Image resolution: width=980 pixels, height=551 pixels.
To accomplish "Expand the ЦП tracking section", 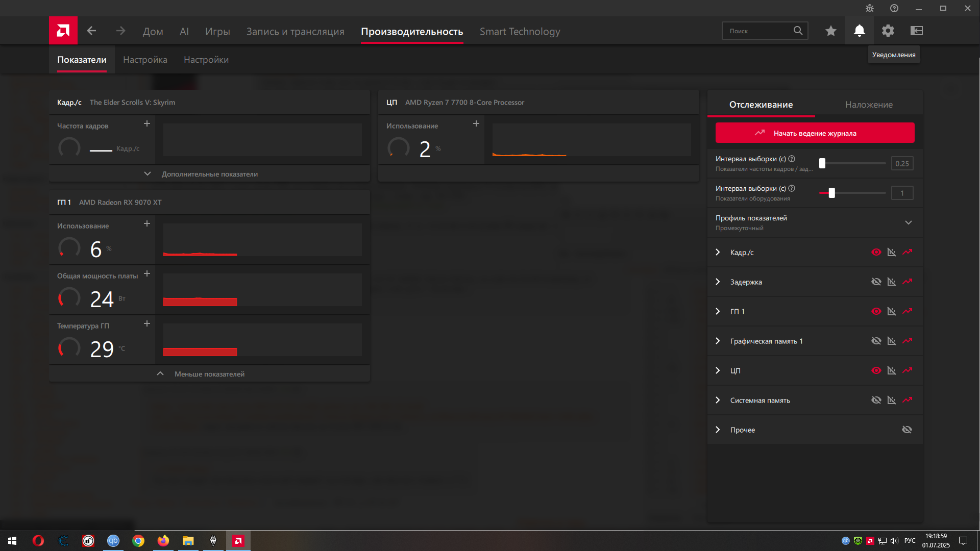I will pos(718,370).
